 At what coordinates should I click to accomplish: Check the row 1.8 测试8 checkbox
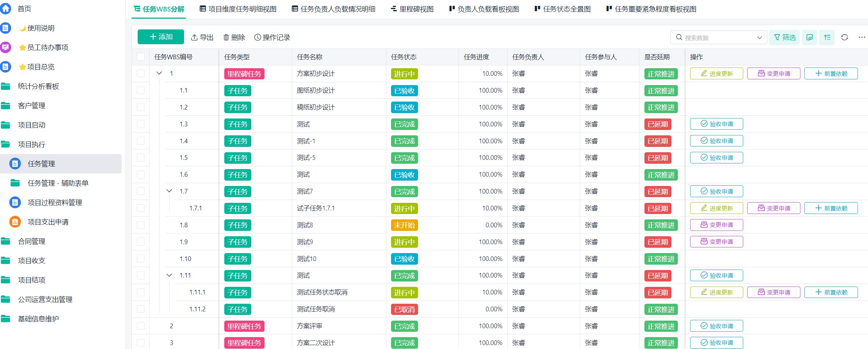pos(141,225)
